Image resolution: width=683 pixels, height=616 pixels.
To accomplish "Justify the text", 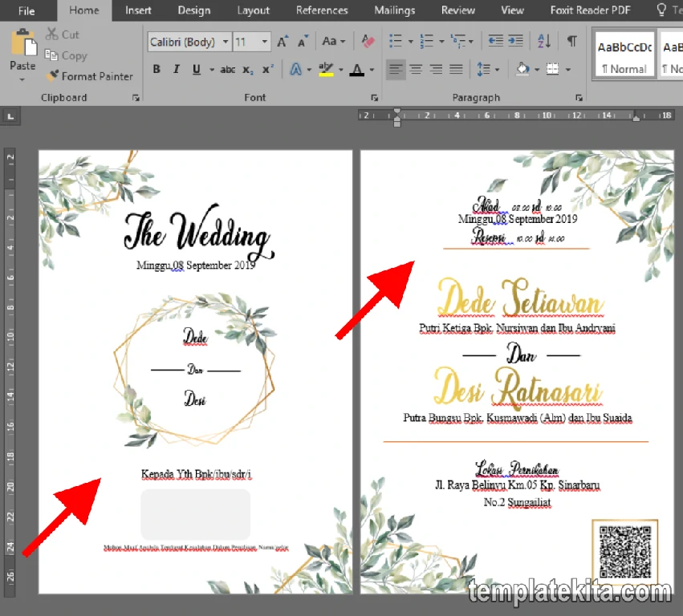I will pyautogui.click(x=456, y=69).
